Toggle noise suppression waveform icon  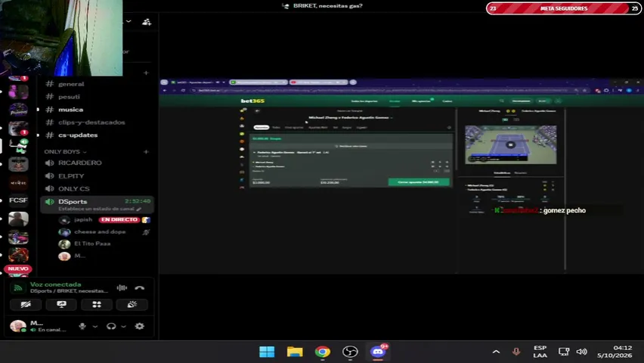(x=122, y=288)
